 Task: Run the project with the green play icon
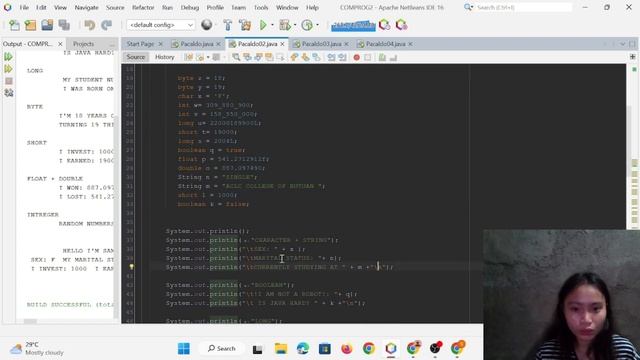point(263,25)
